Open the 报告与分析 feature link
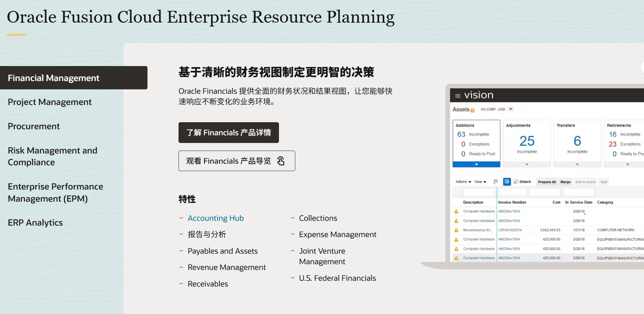 click(207, 235)
